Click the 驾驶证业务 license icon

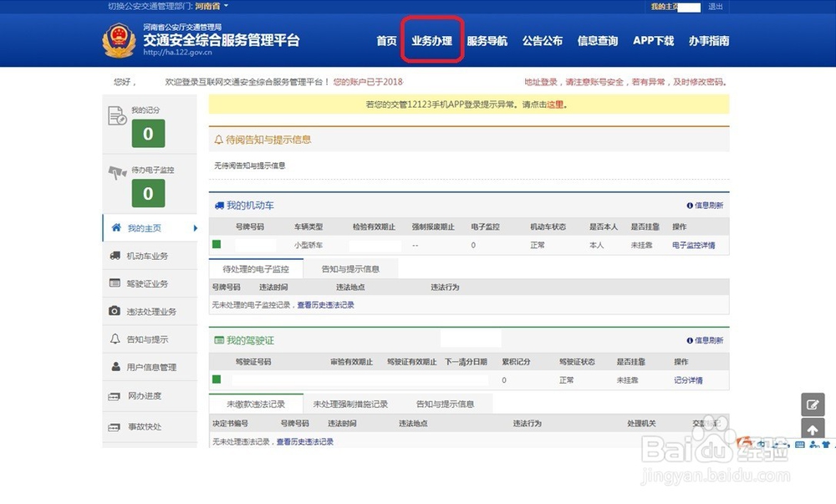113,283
